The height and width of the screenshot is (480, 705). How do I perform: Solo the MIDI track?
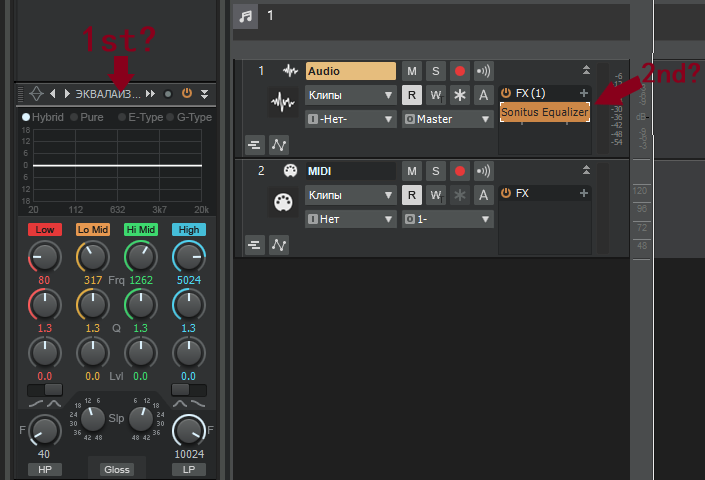click(436, 171)
